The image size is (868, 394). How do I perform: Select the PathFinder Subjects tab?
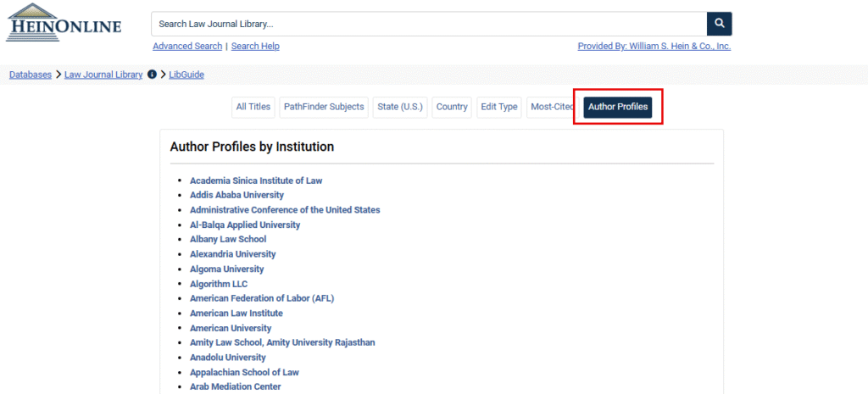tap(324, 107)
